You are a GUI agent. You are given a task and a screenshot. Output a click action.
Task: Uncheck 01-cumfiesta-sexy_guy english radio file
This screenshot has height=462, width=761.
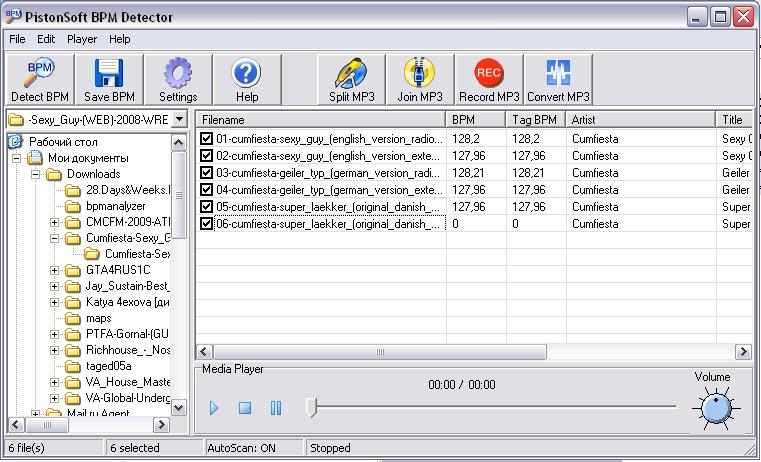tap(206, 139)
